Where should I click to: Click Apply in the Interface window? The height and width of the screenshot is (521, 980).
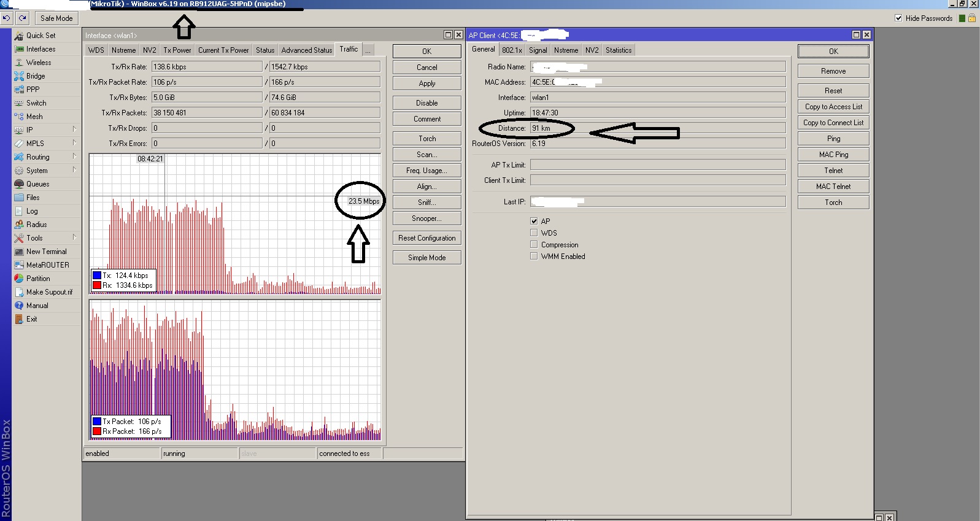[427, 83]
